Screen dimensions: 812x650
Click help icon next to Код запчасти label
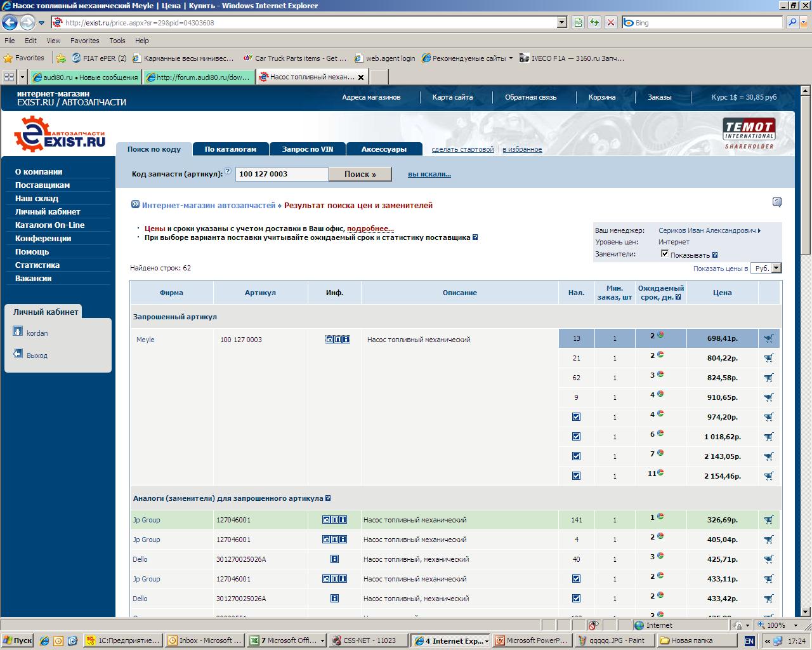228,171
